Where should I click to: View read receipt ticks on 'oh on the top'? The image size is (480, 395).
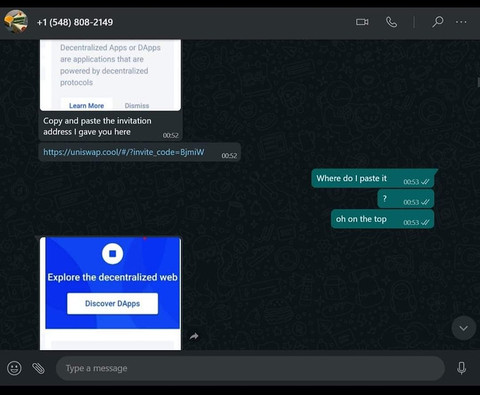[425, 222]
